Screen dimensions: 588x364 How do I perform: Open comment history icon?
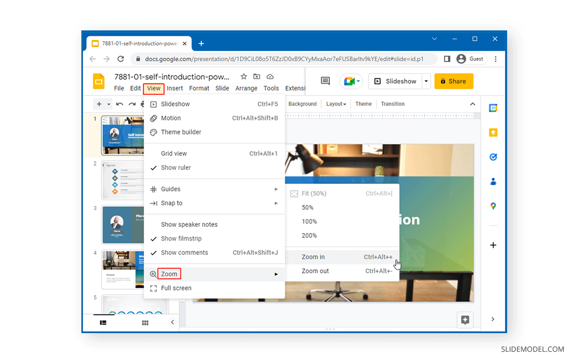(324, 81)
